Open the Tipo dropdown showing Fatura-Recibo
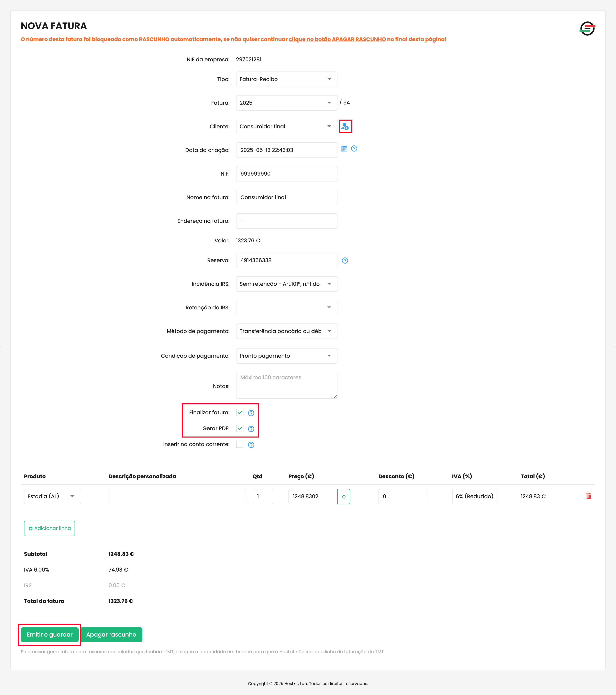Image resolution: width=616 pixels, height=695 pixels. [x=287, y=79]
